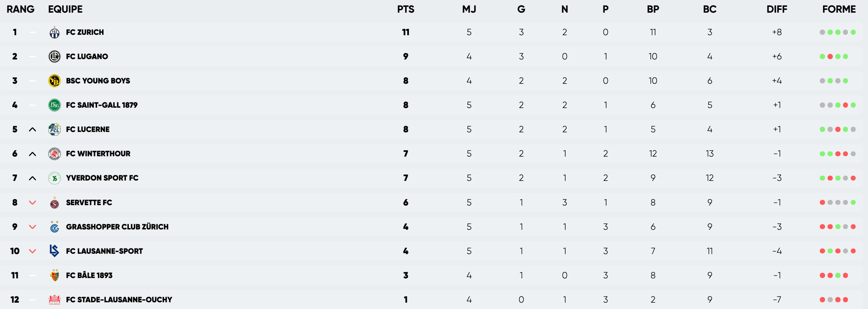Viewport: 868px width, 309px height.
Task: Click the Servette FC crest icon
Action: (54, 203)
